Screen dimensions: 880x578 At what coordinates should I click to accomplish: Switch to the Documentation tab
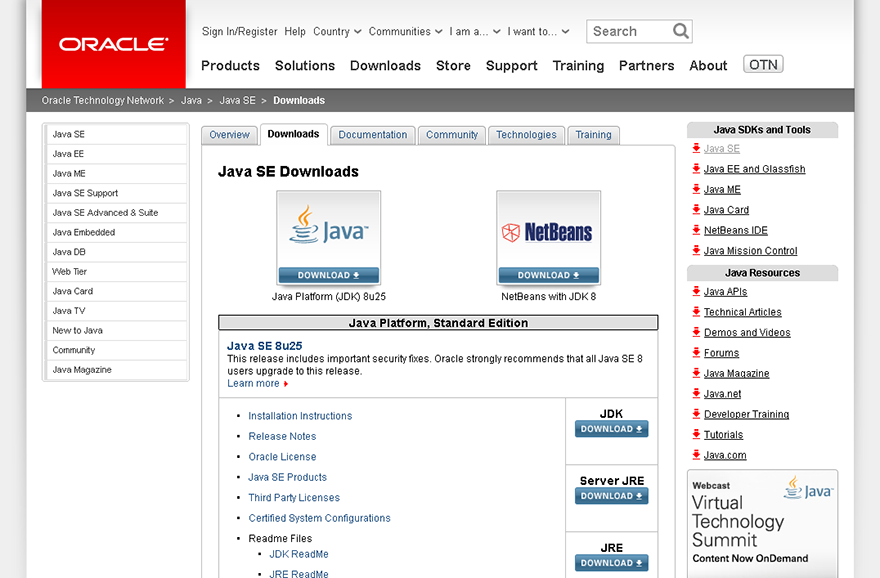[x=373, y=135]
